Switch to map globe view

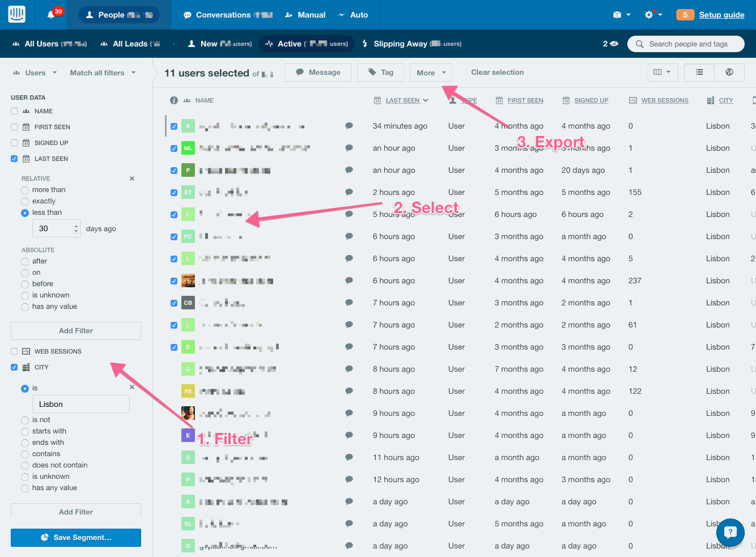729,73
